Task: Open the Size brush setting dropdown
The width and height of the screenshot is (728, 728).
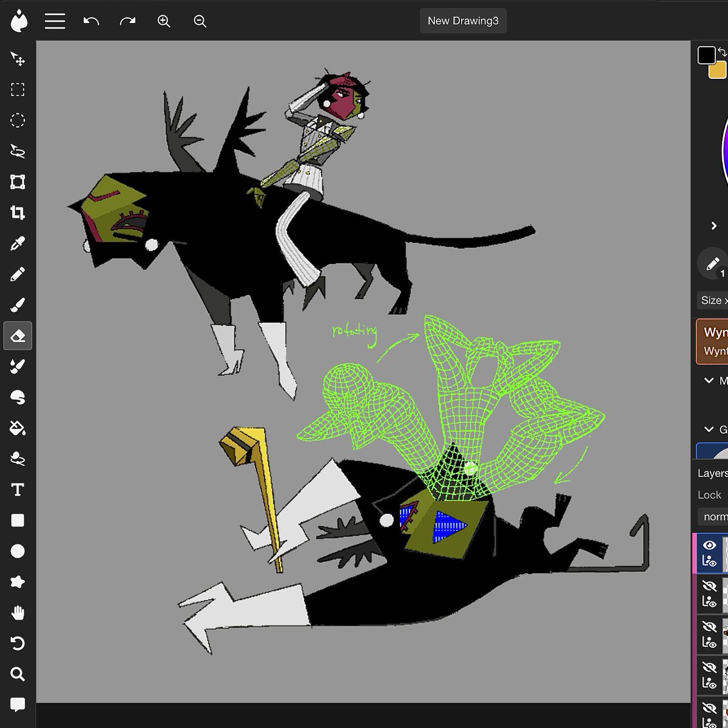Action: pos(713,300)
